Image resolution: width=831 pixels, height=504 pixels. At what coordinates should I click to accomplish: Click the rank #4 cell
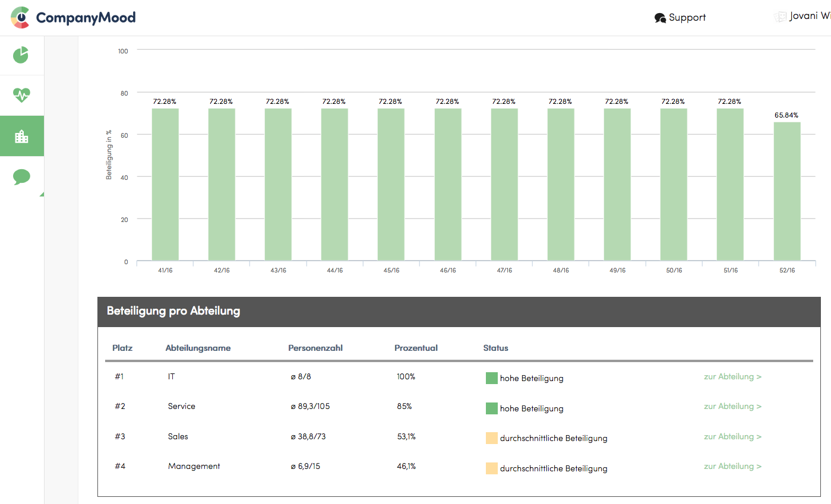pyautogui.click(x=120, y=466)
